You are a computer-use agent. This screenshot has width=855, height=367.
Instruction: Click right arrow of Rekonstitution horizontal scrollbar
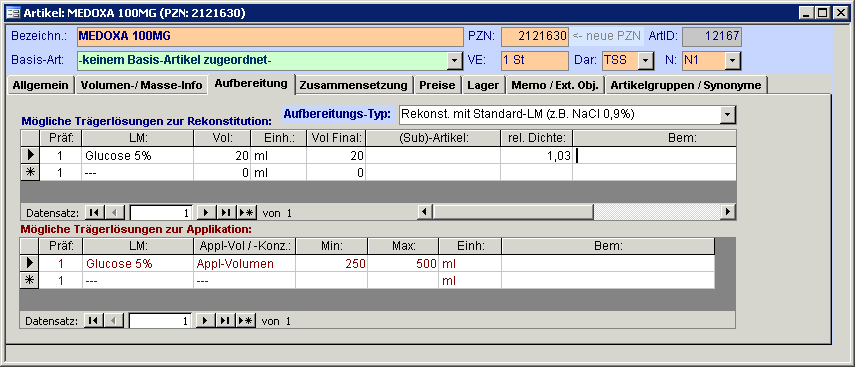tap(728, 212)
